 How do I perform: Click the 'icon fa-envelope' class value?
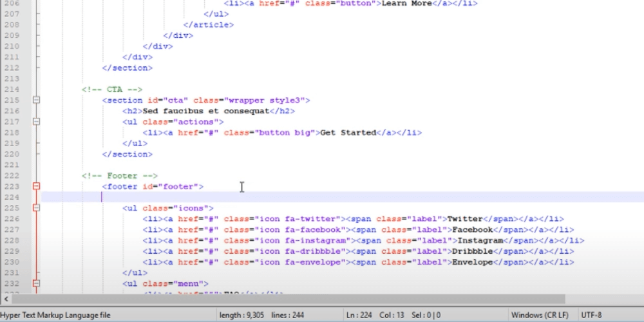pos(300,262)
